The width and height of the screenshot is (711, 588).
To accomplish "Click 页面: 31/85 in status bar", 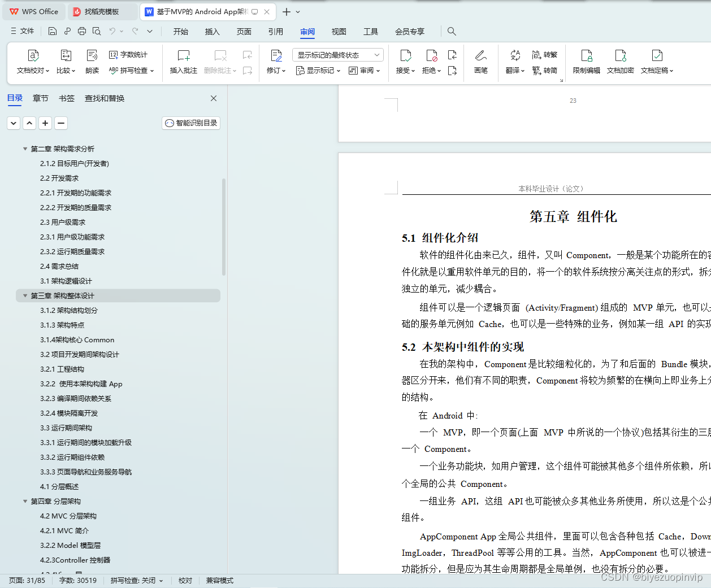I will click(27, 581).
